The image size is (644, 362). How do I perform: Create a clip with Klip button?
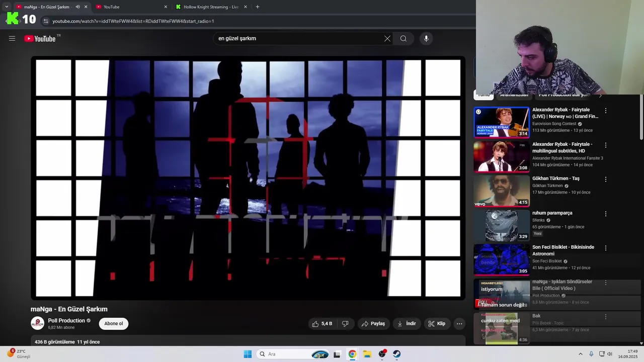(437, 324)
